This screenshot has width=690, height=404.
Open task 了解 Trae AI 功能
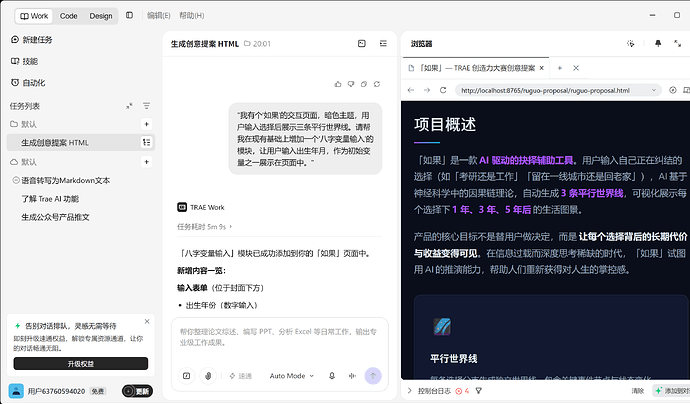[x=50, y=199]
